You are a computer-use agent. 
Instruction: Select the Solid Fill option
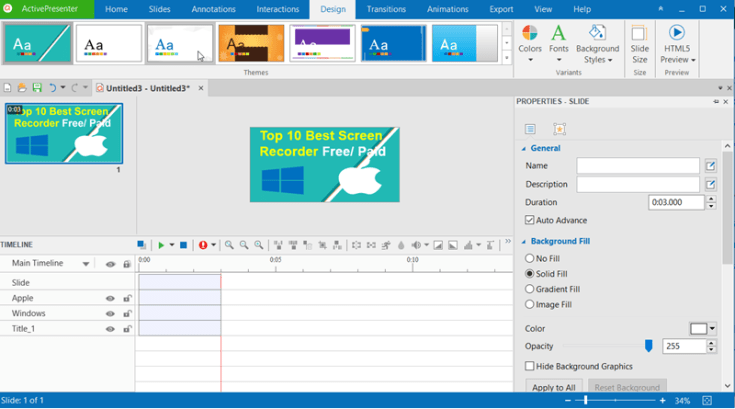(529, 274)
